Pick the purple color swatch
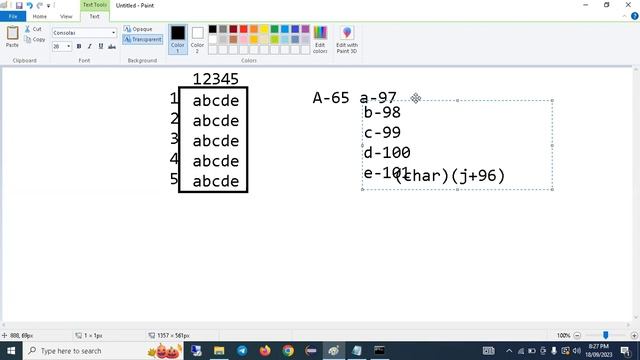This screenshot has height=360, width=640. (x=305, y=29)
